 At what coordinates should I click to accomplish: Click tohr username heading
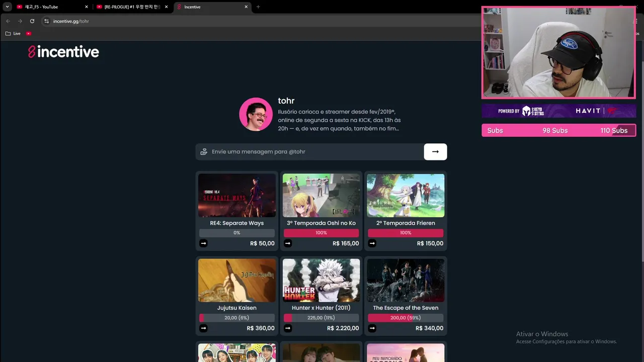(x=286, y=101)
